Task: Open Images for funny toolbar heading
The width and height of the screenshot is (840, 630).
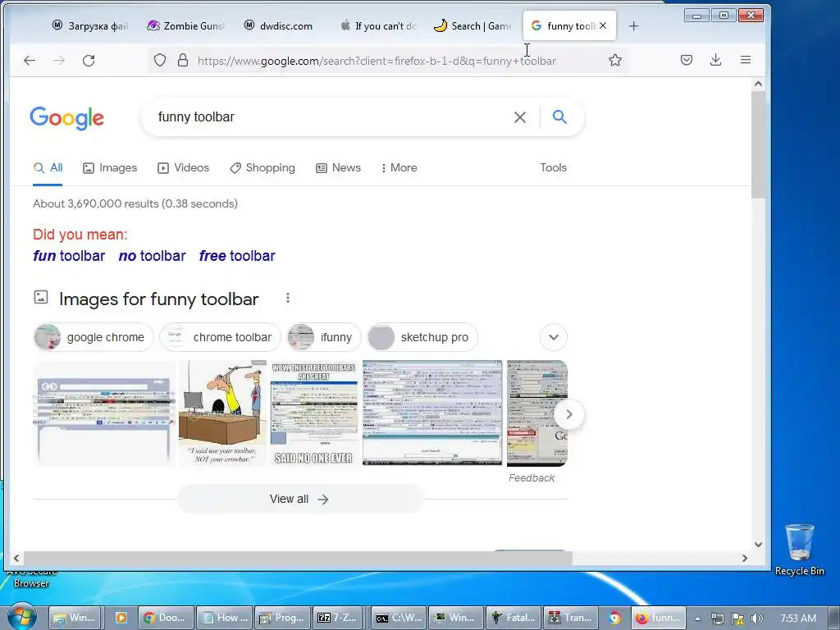Action: tap(158, 299)
